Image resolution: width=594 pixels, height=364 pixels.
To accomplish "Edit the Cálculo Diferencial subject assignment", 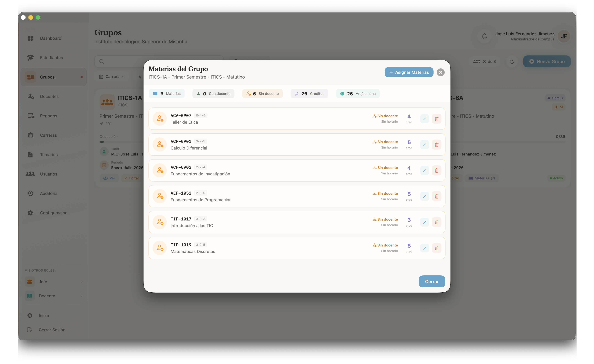I will [424, 145].
